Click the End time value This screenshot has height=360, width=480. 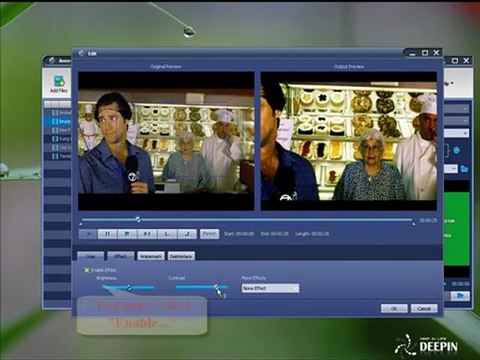point(280,234)
